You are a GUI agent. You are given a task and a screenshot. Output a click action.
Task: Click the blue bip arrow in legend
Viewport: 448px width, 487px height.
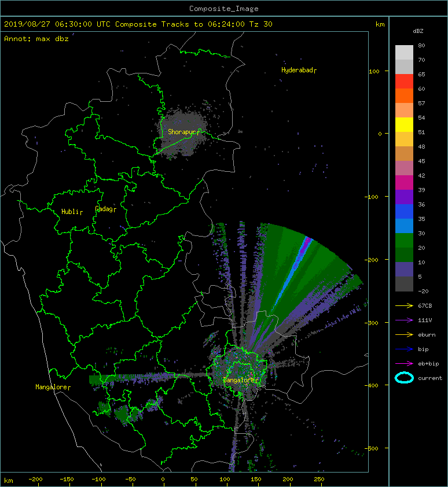(x=404, y=349)
